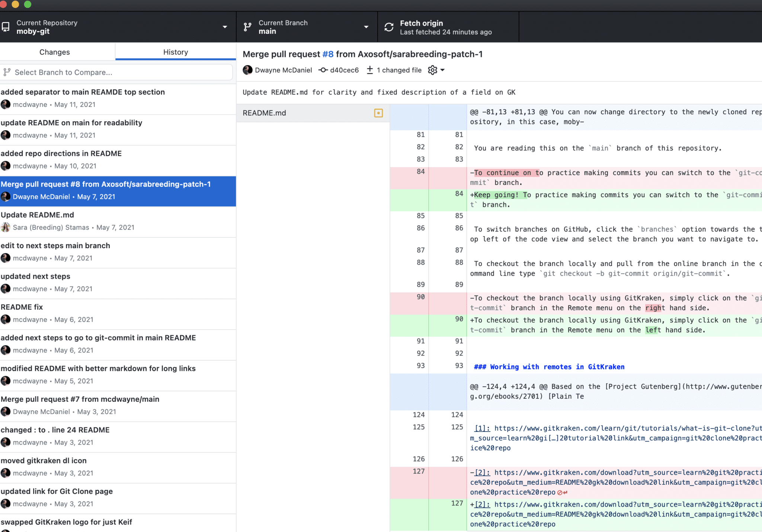Select commit 'updated next steps'

pyautogui.click(x=118, y=283)
